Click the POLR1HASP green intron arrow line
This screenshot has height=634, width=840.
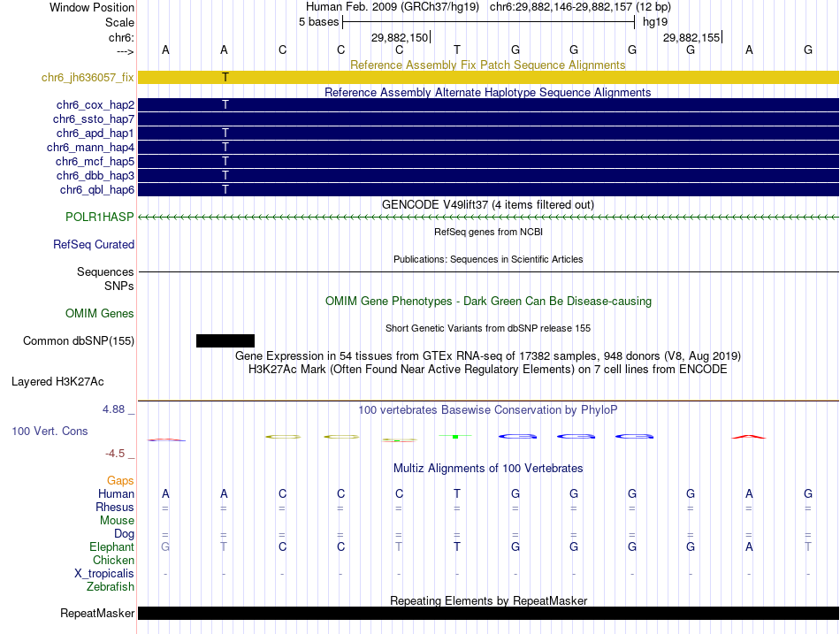489,217
